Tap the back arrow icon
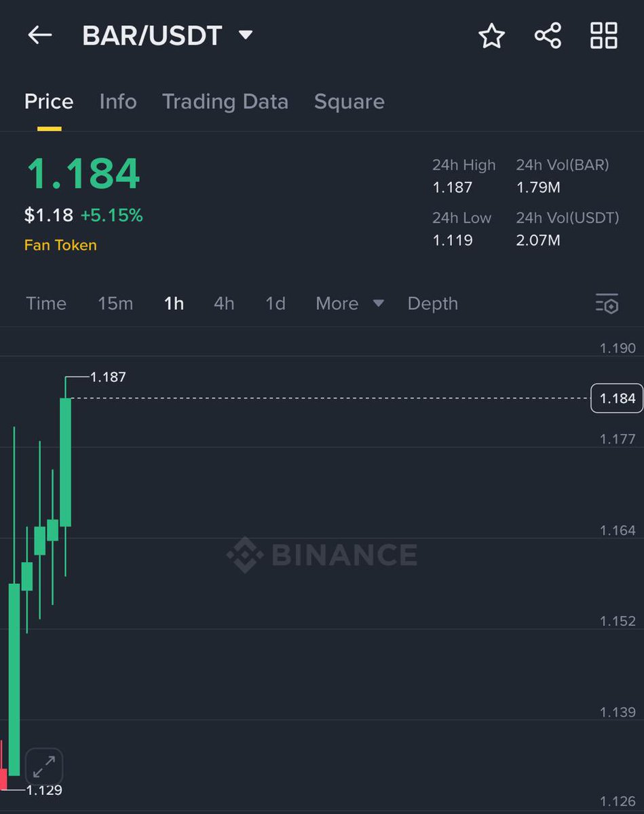644x814 pixels. coord(39,35)
